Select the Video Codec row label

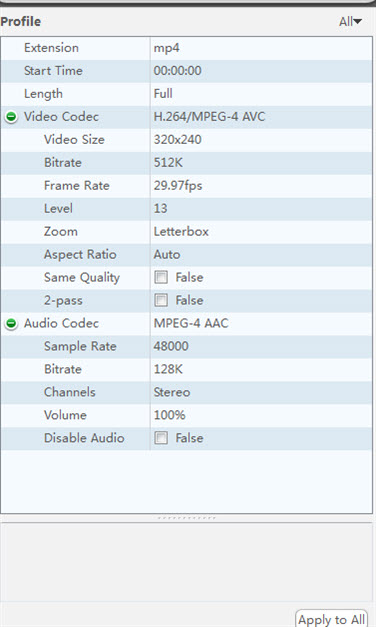[61, 117]
